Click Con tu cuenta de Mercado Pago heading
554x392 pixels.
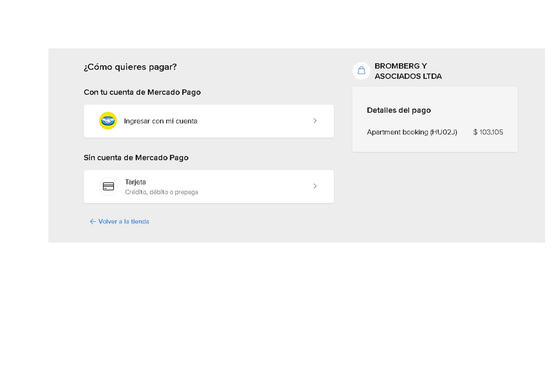pyautogui.click(x=142, y=92)
